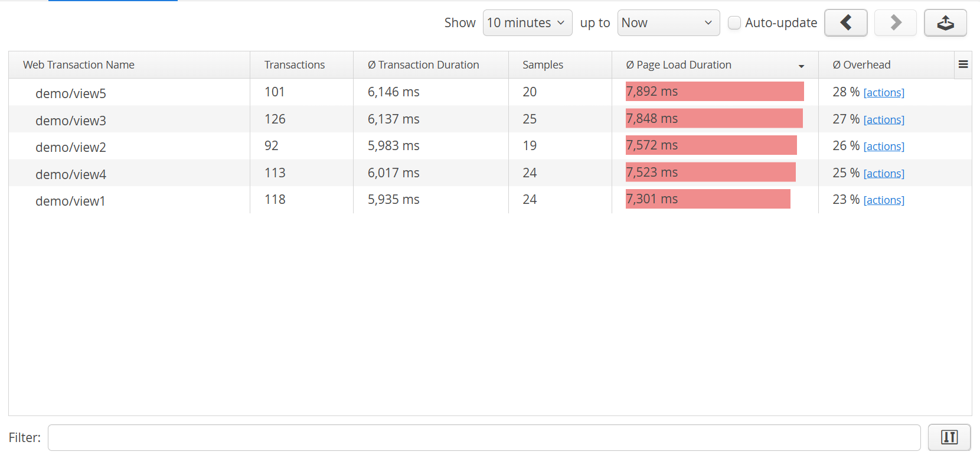Screen dimensions: 980x458
Task: Sort by Transactions column header
Action: point(295,65)
